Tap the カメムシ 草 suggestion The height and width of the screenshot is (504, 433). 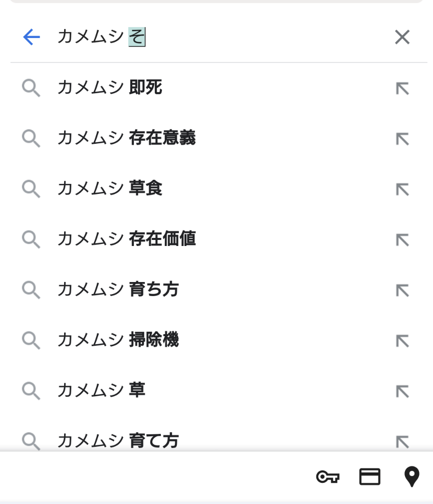(x=101, y=391)
